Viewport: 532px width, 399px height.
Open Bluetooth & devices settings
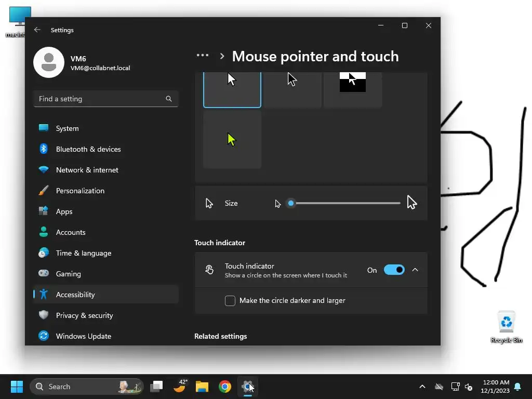pos(106,149)
